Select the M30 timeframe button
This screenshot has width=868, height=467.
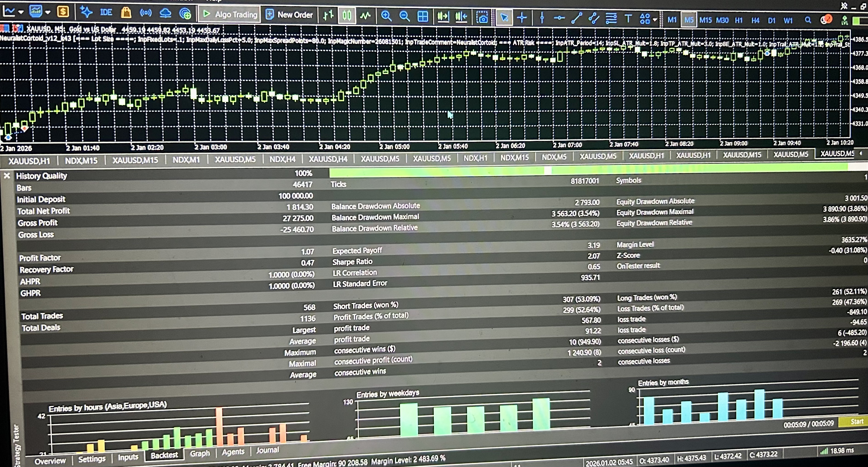point(722,20)
